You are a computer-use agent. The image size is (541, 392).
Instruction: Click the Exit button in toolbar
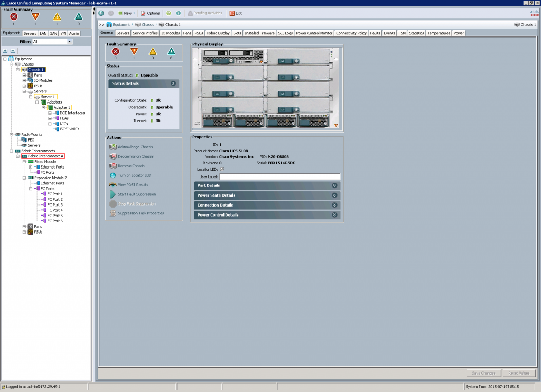[236, 13]
